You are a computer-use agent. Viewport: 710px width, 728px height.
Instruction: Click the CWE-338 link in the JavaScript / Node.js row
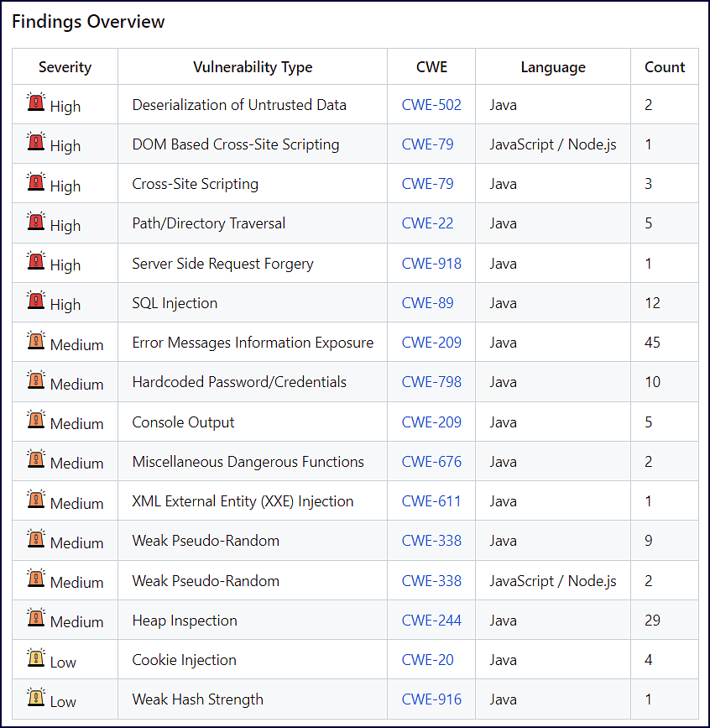coord(431,581)
